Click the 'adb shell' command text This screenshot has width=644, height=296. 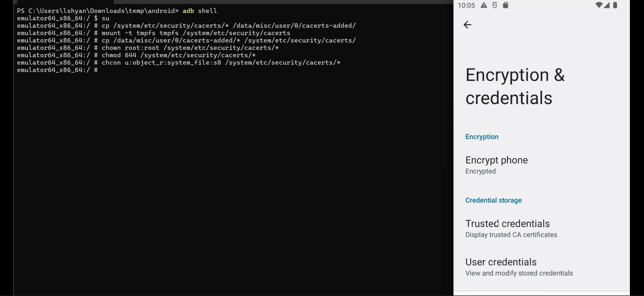click(200, 11)
